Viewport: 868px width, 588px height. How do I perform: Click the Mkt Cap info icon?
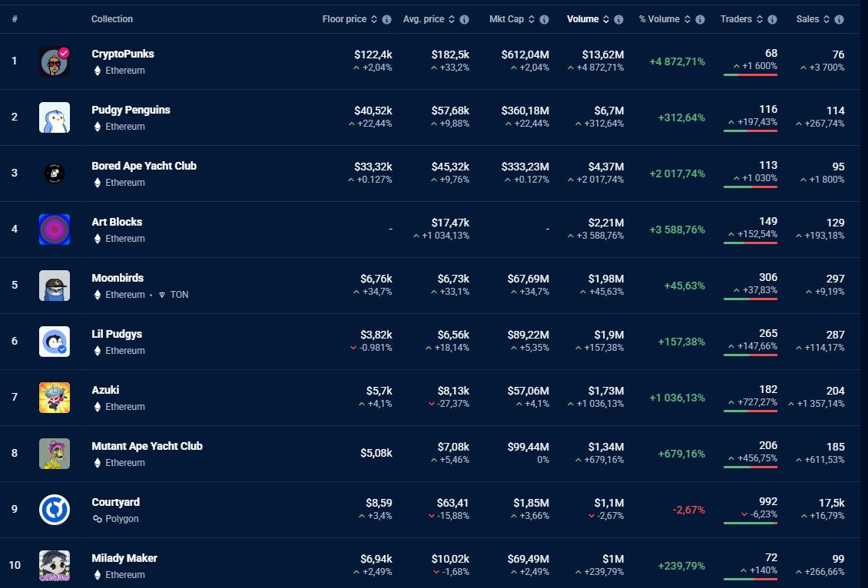544,19
